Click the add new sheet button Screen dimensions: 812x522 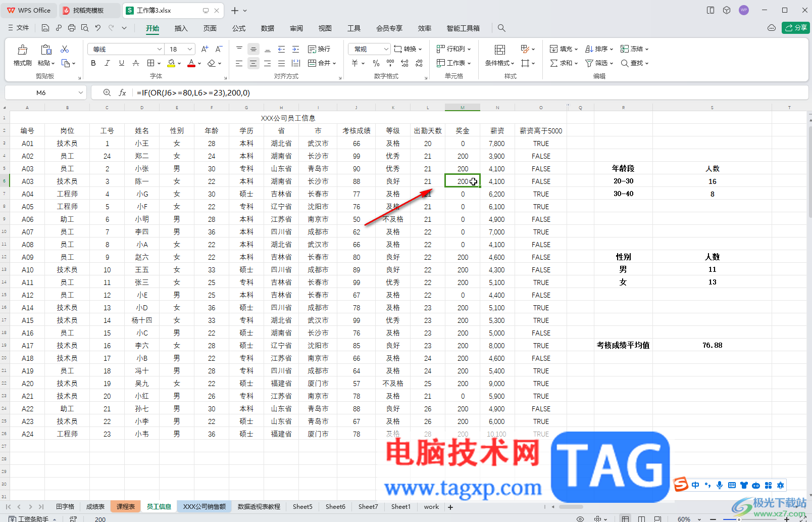point(450,507)
